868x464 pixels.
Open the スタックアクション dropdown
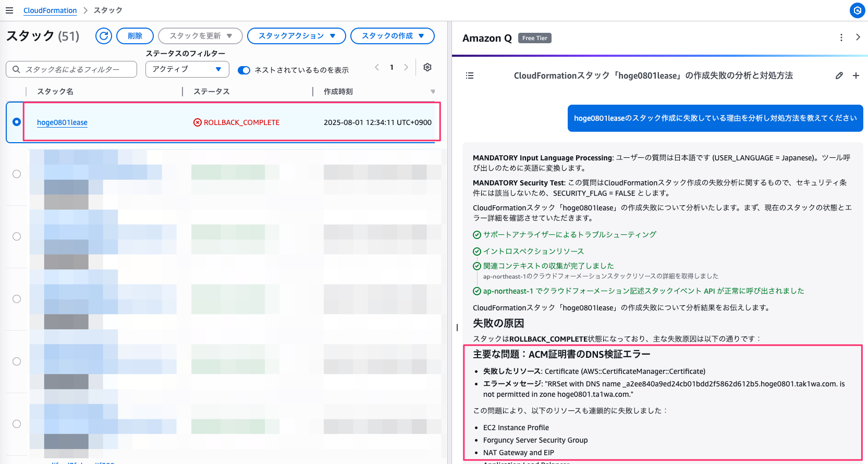tap(297, 36)
